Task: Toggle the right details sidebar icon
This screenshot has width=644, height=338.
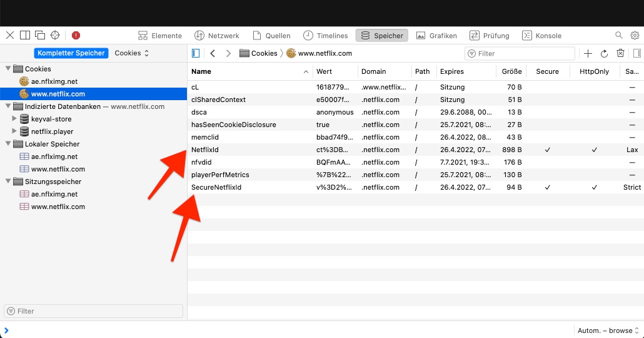Action: coord(636,54)
